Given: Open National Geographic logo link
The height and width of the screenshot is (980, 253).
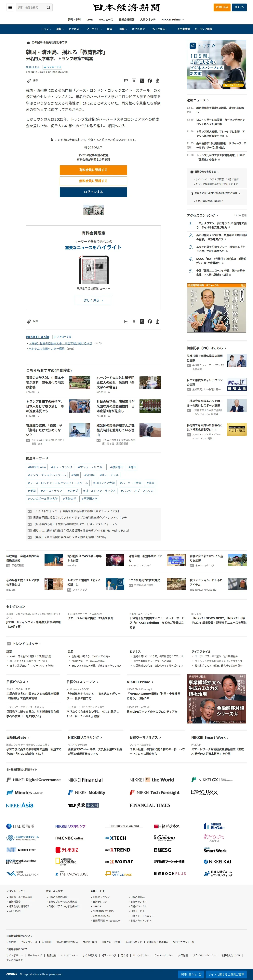Looking at the screenshot, I should [66, 862].
